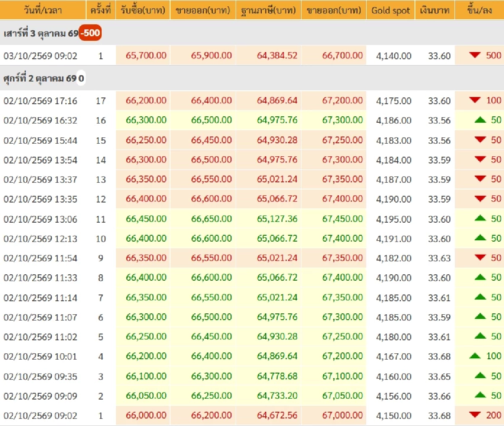Click the baht rate 33.63 in the 11:54 row
The height and width of the screenshot is (426, 504).
pos(439,258)
